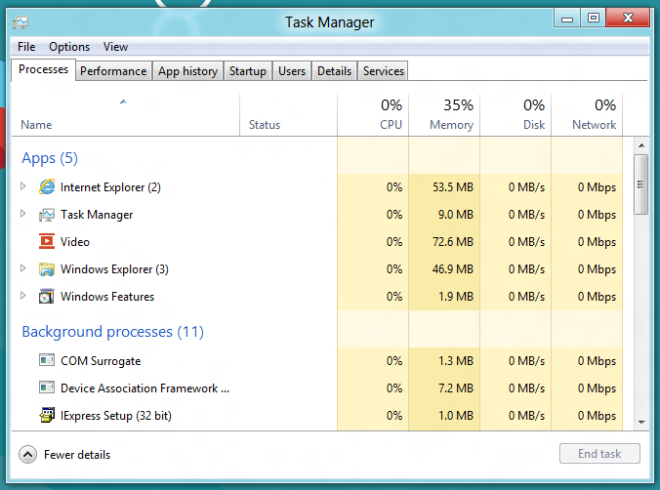The image size is (660, 490).
Task: Click the Fewer details chevron icon
Action: pyautogui.click(x=28, y=454)
